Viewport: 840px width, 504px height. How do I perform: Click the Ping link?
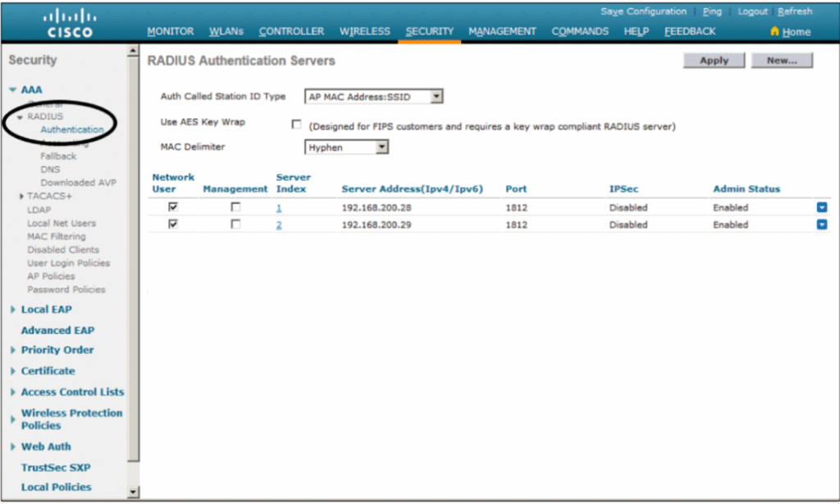point(712,11)
